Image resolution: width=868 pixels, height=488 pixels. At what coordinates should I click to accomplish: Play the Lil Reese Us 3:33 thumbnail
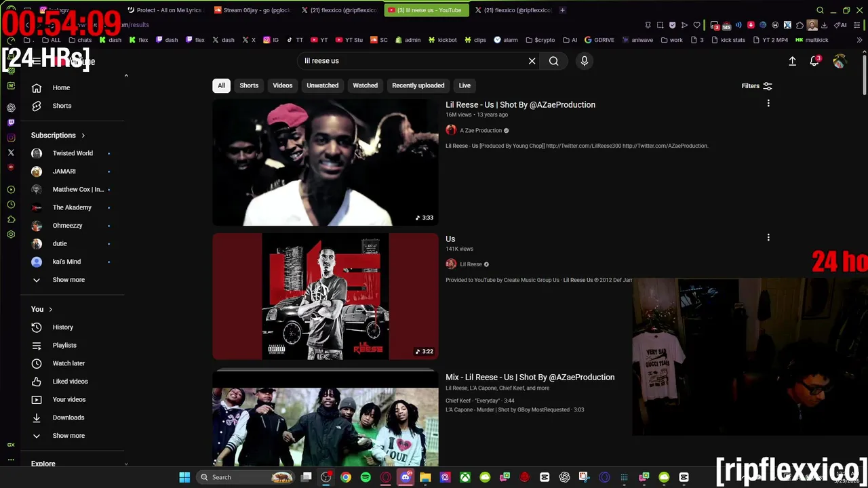[x=325, y=163]
